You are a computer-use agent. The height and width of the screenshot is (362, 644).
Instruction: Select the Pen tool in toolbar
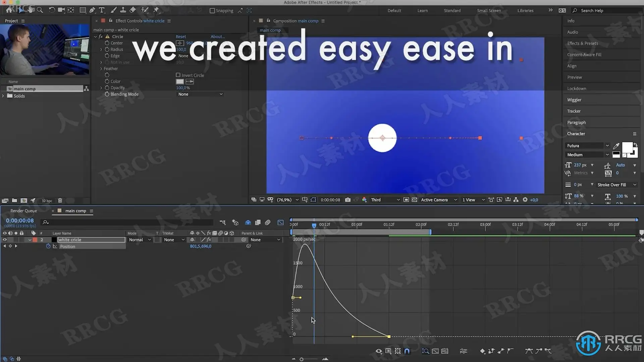(x=92, y=10)
